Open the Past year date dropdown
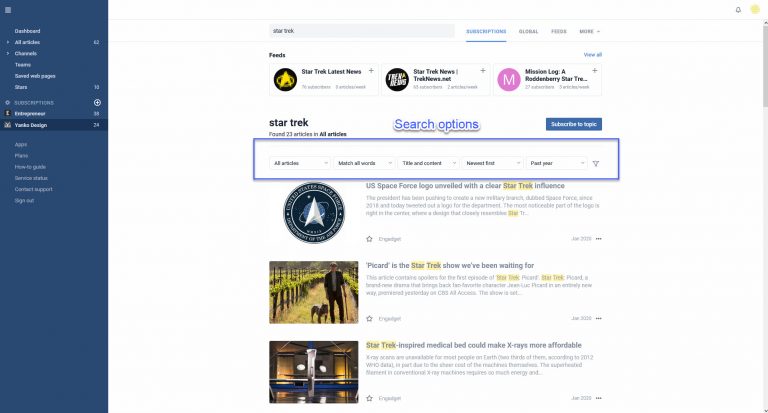 point(556,163)
